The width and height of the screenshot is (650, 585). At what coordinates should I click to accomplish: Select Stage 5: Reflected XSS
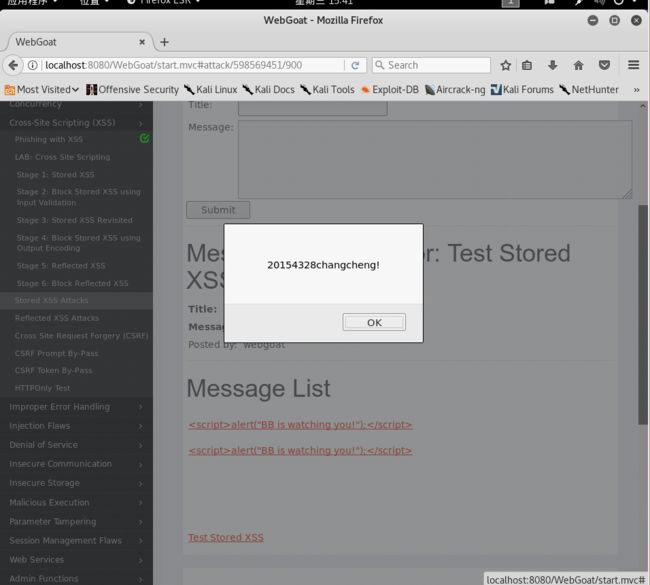[x=61, y=266]
